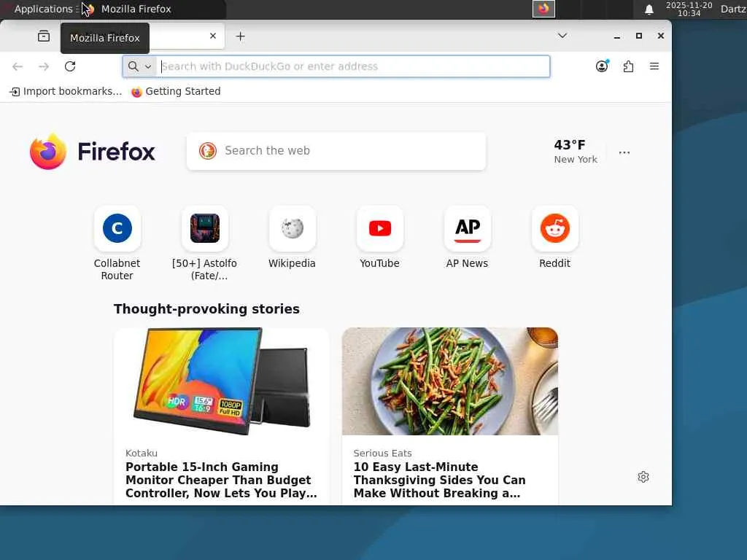Reload the current page
The image size is (747, 560).
(70, 66)
